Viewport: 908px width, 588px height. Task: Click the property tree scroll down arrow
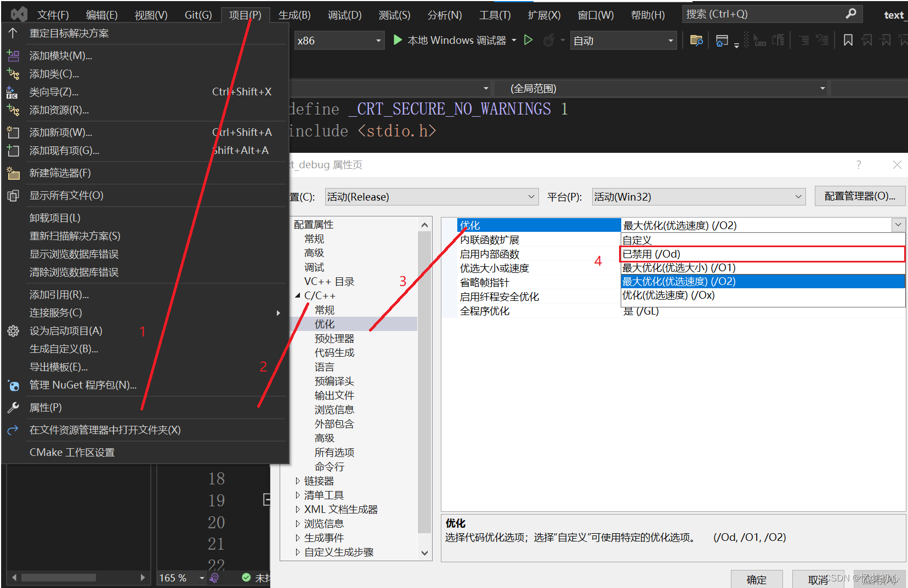(x=424, y=553)
